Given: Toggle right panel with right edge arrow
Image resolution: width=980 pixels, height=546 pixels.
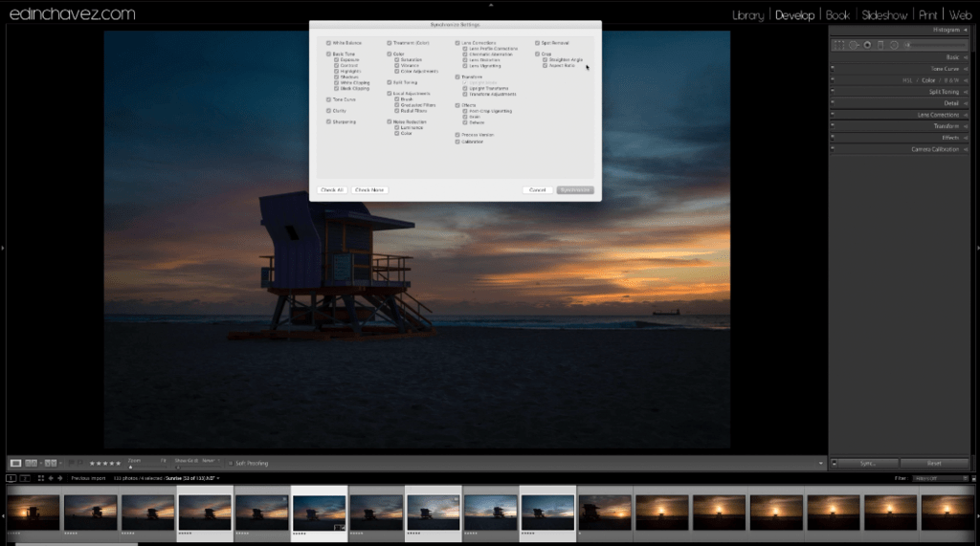Looking at the screenshot, I should coord(977,248).
